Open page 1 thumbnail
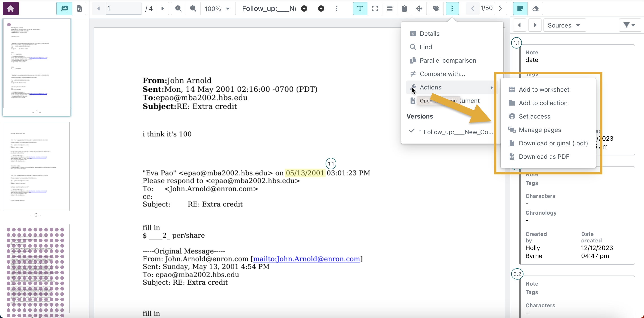This screenshot has width=644, height=318. click(36, 64)
